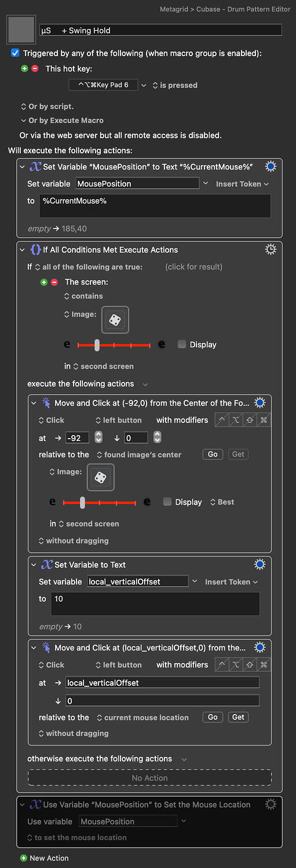Click dice image well in screen condition
This screenshot has width=296, height=868.
point(115,319)
